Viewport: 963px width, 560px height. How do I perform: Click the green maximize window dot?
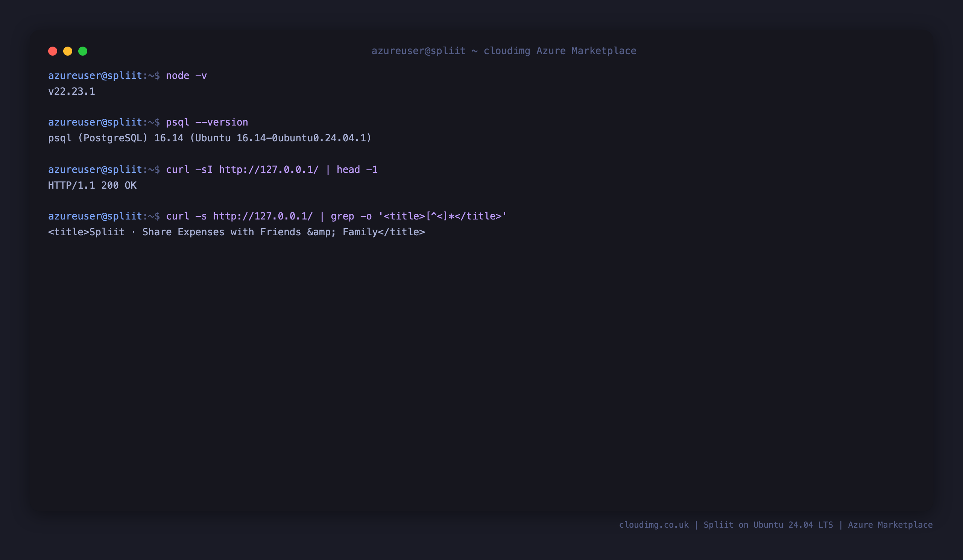click(83, 51)
